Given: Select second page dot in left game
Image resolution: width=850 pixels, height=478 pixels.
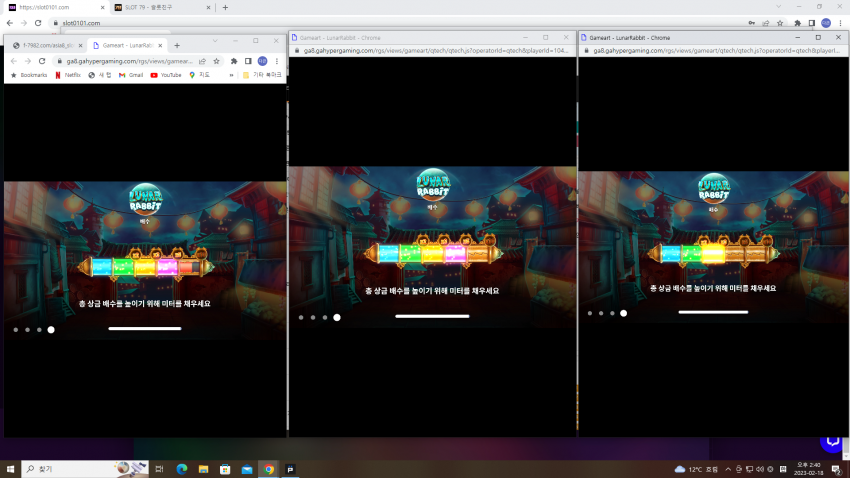Looking at the screenshot, I should pyautogui.click(x=28, y=330).
